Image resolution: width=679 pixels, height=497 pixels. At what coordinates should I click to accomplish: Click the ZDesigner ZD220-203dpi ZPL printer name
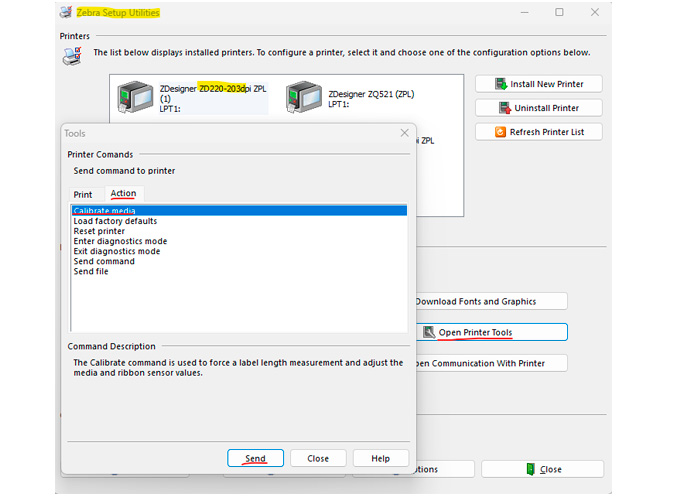click(x=213, y=94)
